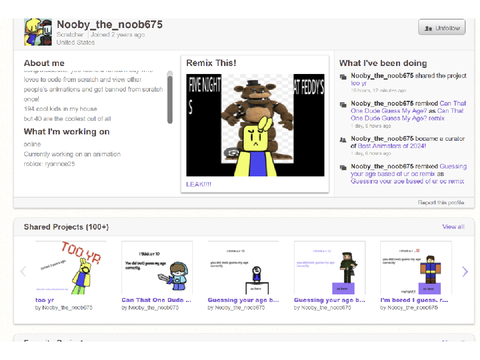480x360 pixels.
Task: Open the LEAK!!!! project link
Action: pyautogui.click(x=198, y=184)
